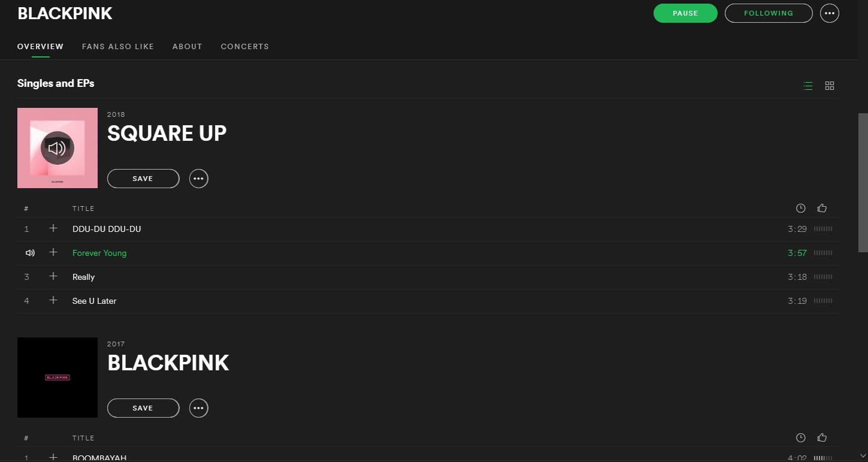Pause playback with the green PAUSE button
This screenshot has width=868, height=462.
point(685,13)
